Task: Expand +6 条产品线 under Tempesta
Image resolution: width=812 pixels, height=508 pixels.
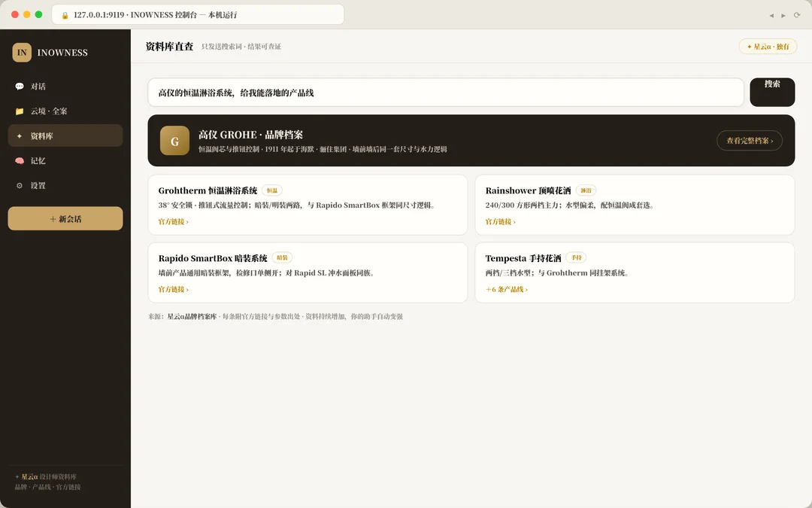Action: pos(507,290)
